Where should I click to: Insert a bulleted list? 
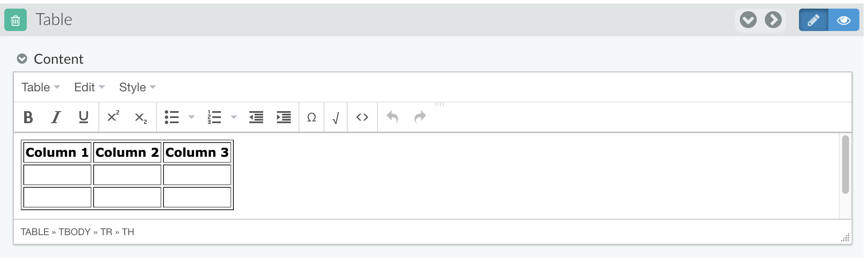[172, 117]
